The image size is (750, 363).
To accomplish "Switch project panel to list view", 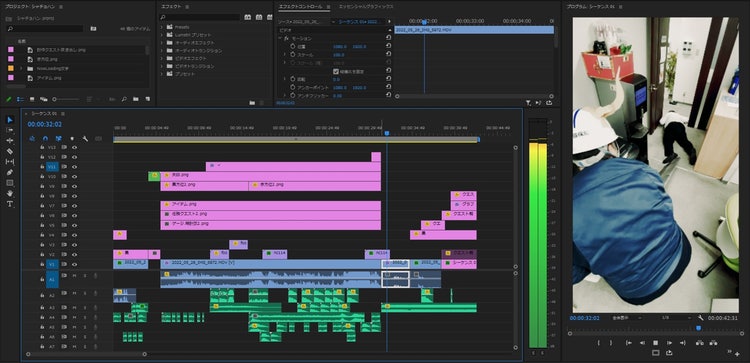I will (20, 99).
